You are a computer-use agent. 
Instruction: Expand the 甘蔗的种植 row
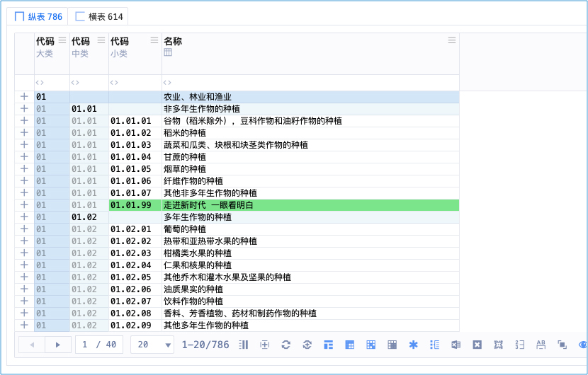tap(24, 156)
